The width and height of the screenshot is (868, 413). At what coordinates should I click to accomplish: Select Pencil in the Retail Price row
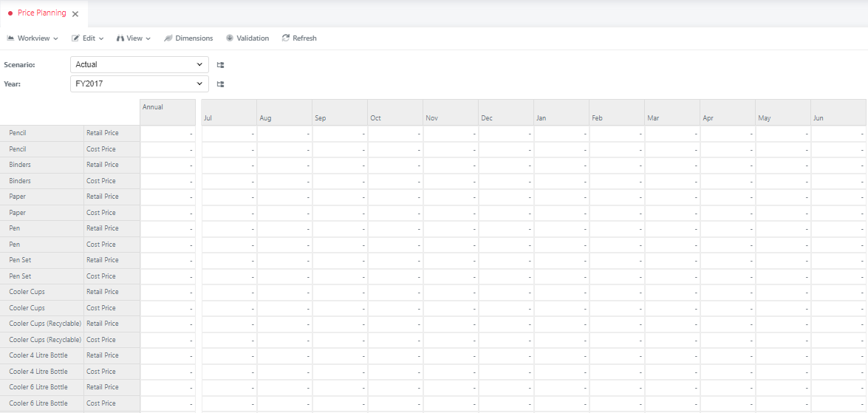point(42,134)
